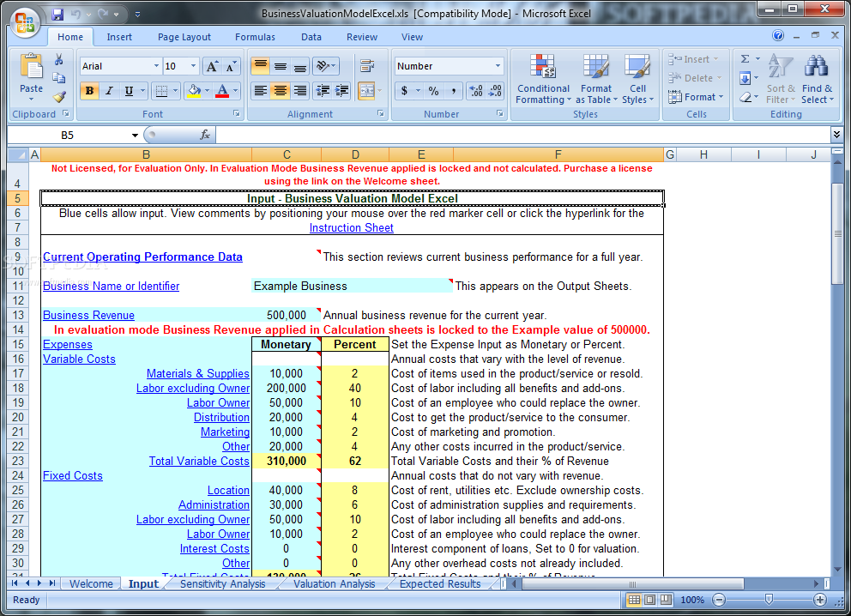This screenshot has width=851, height=616.
Task: Toggle Bold formatting
Action: [89, 91]
